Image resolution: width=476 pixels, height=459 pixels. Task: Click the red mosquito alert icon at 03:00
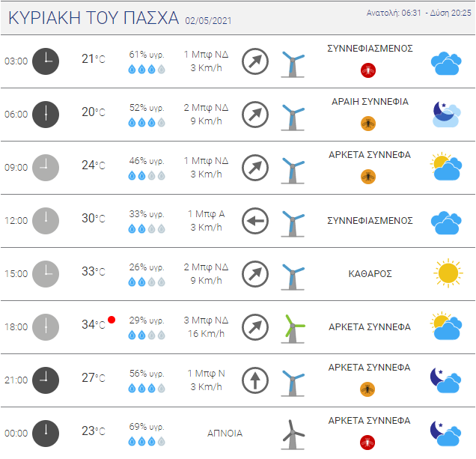(x=368, y=70)
